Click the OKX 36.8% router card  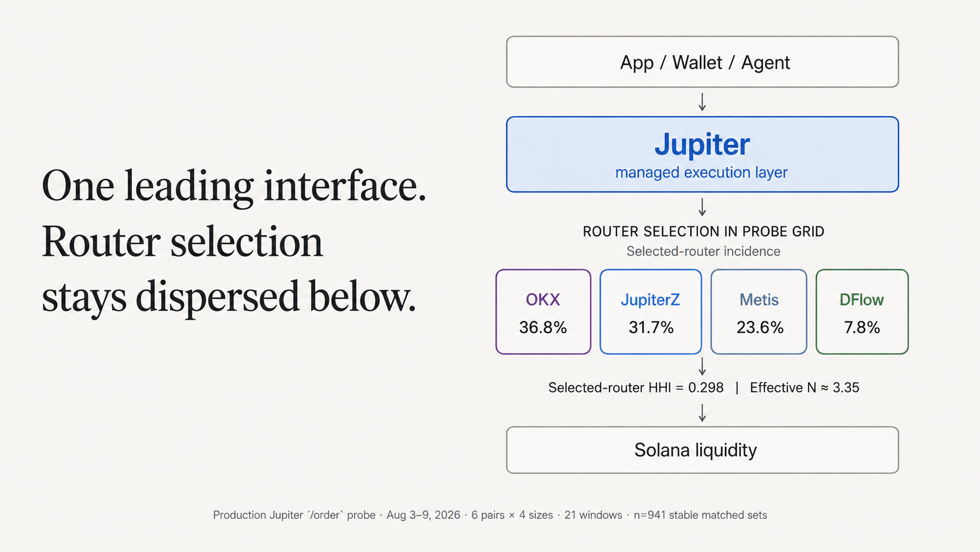pos(543,311)
